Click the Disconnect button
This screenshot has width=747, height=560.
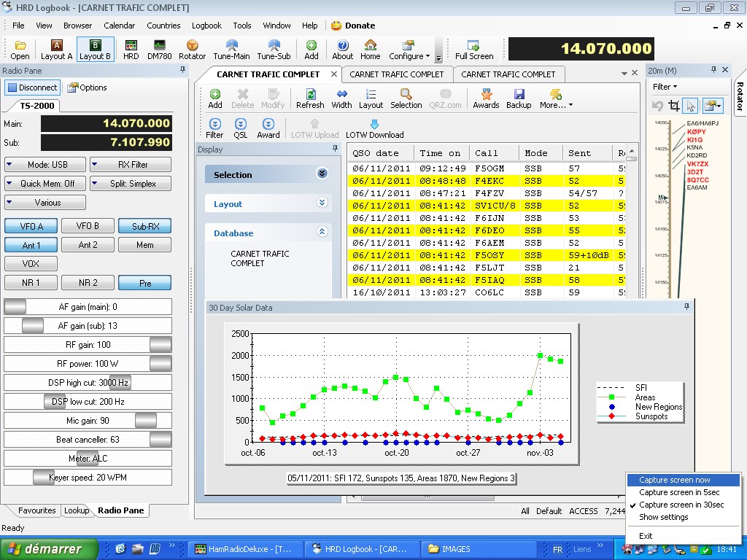click(32, 87)
